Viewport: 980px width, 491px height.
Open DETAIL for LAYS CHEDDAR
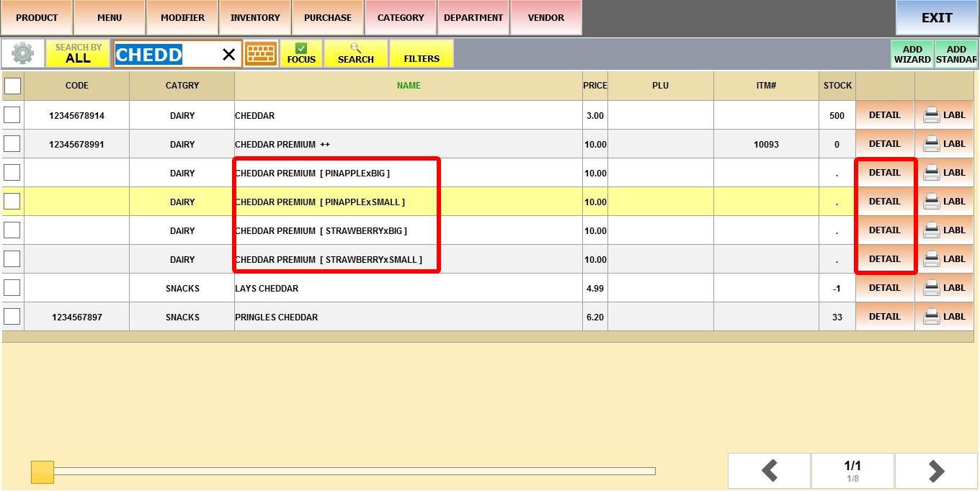[884, 288]
